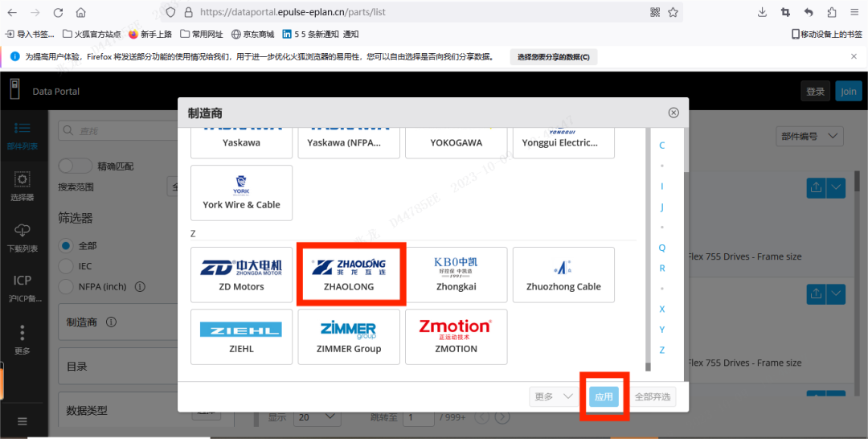
Task: Select the IEC radio button
Action: [x=66, y=266]
